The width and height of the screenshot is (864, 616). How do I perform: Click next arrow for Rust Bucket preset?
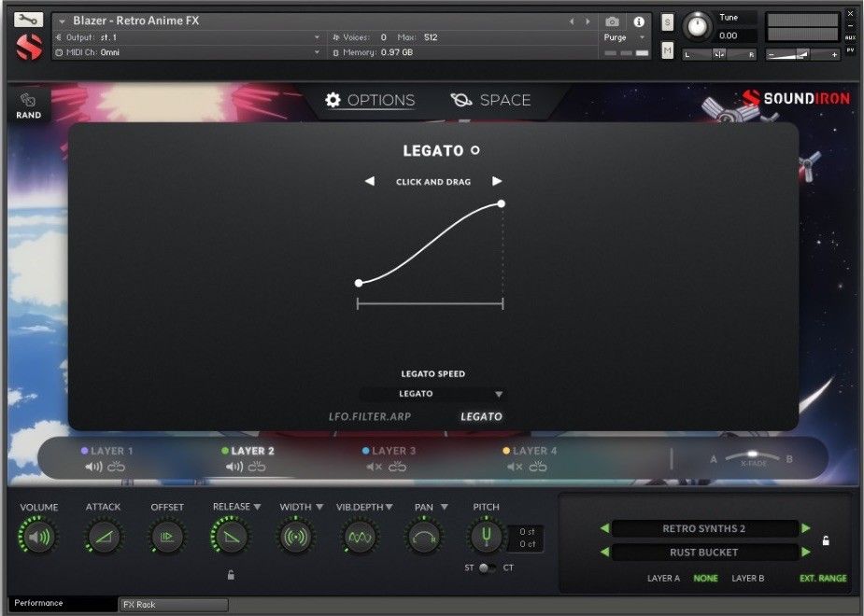(x=806, y=553)
